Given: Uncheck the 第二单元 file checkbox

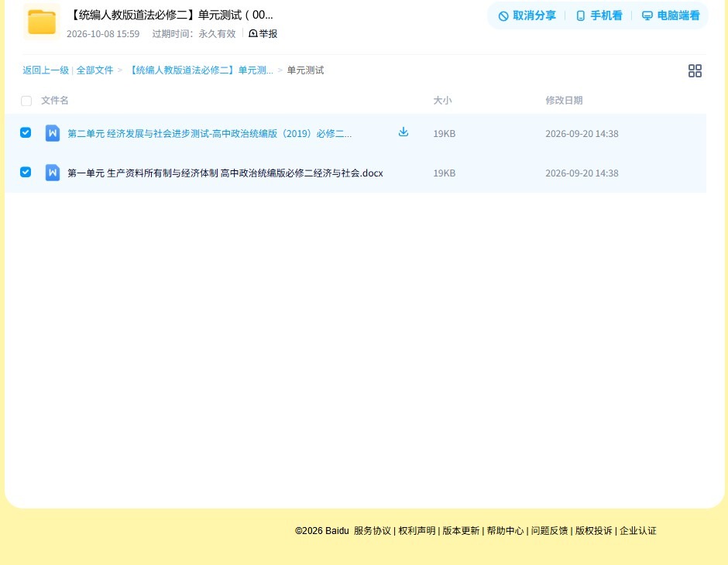Looking at the screenshot, I should click(x=26, y=132).
